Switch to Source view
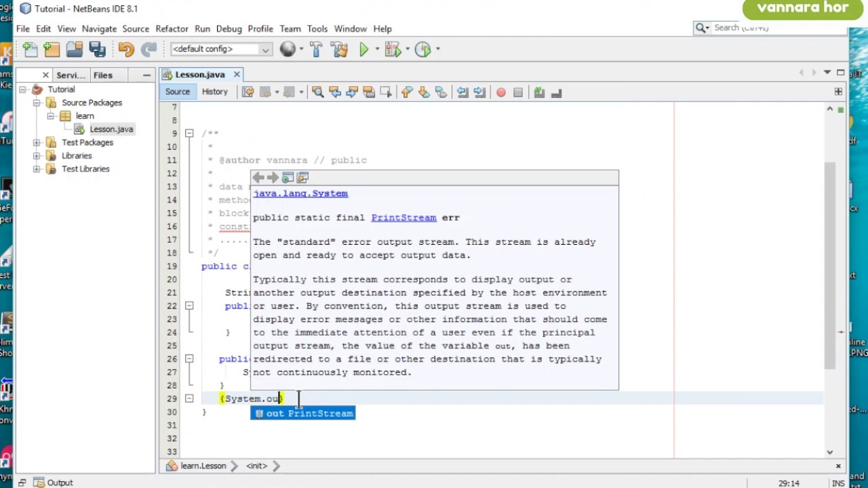Viewport: 868px width, 488px height. coord(178,91)
